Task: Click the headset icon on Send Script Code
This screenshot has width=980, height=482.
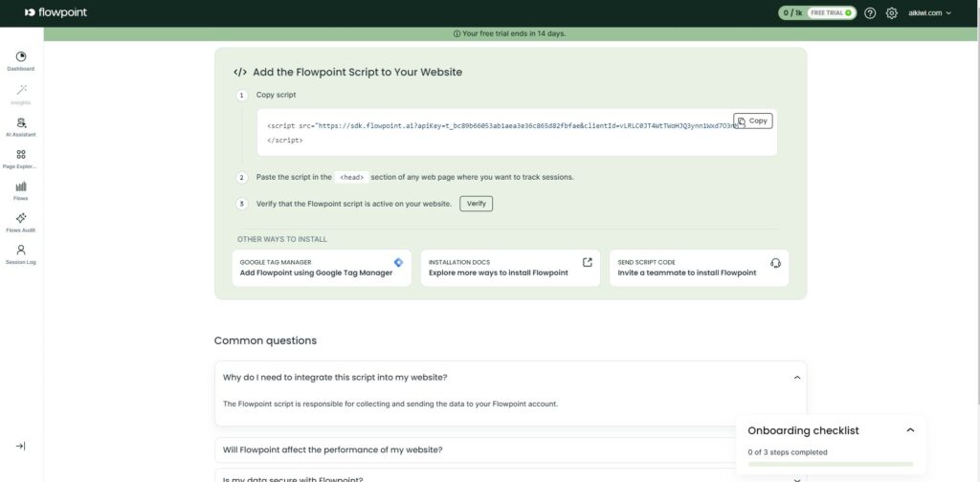Action: 775,263
